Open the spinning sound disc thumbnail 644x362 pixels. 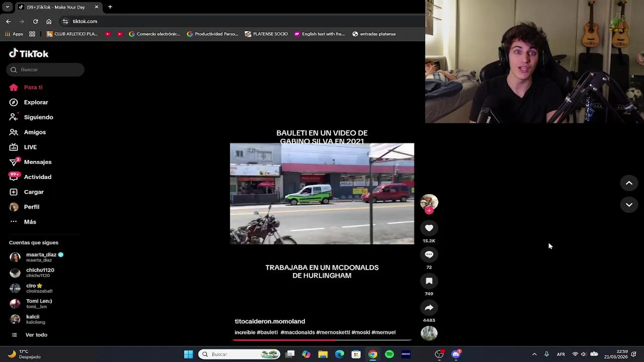429,333
